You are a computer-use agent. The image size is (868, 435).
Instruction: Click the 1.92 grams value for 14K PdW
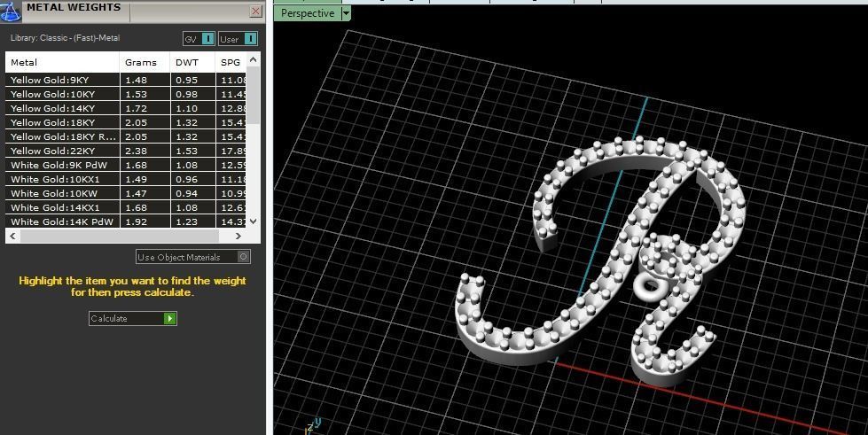point(137,221)
